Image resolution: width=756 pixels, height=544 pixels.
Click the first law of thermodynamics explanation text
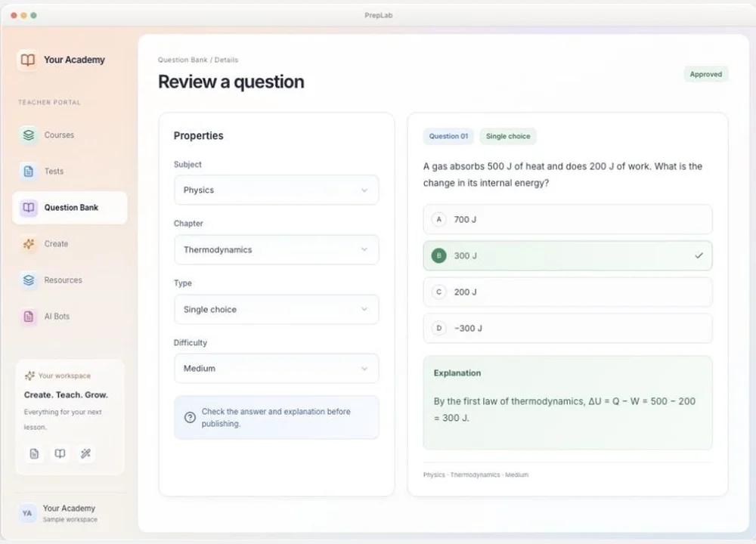(564, 410)
